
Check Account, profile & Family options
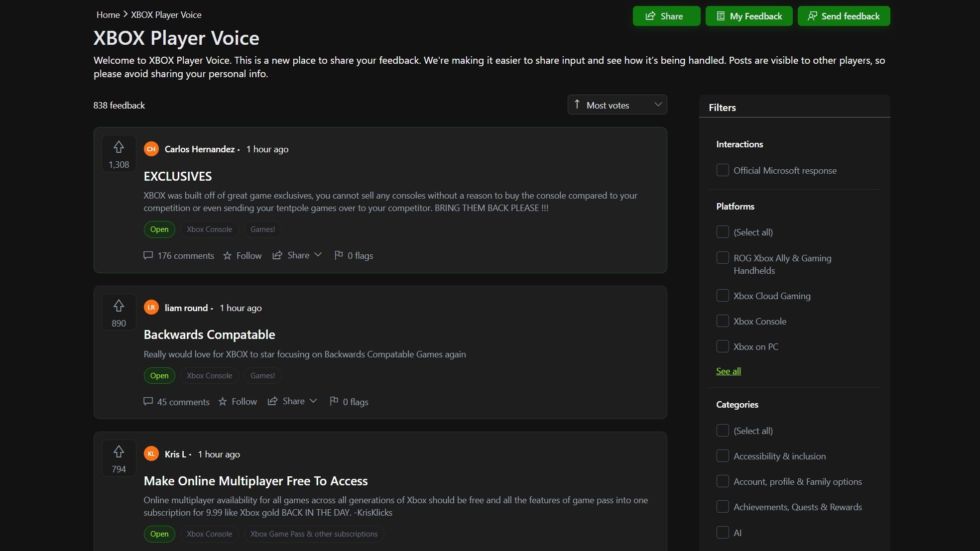coord(723,481)
